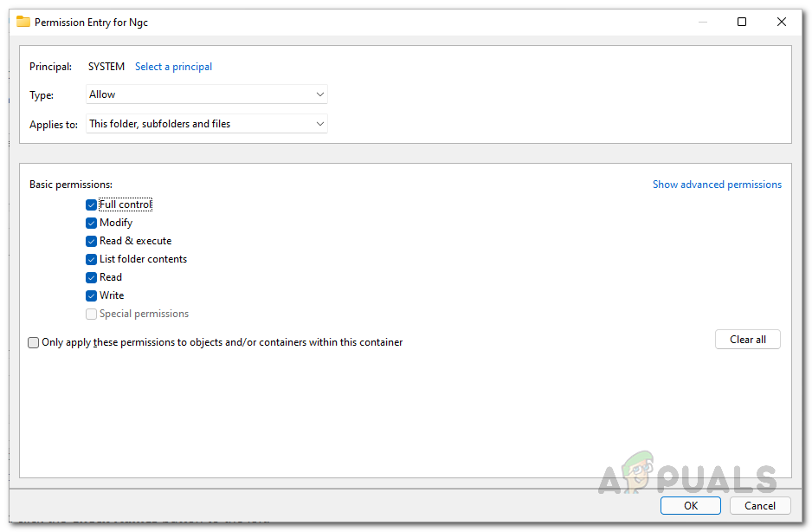Uncheck the Full control checkbox
The image size is (812, 532).
point(91,204)
